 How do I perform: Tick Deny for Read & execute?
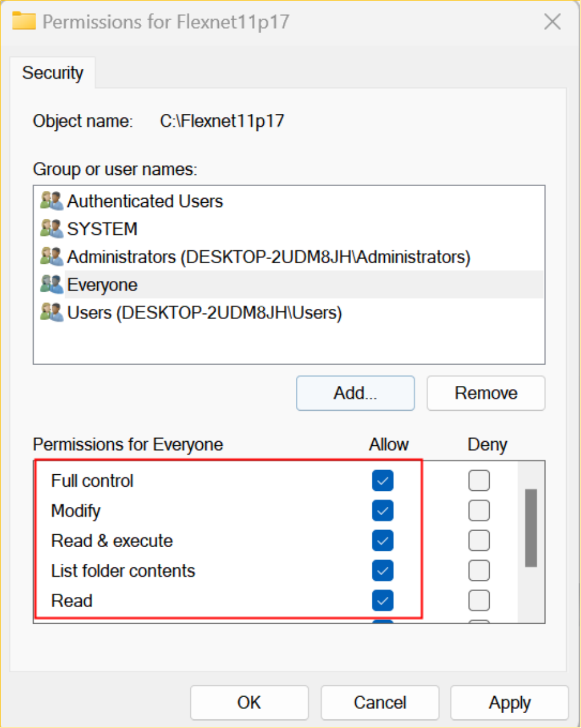pos(479,541)
